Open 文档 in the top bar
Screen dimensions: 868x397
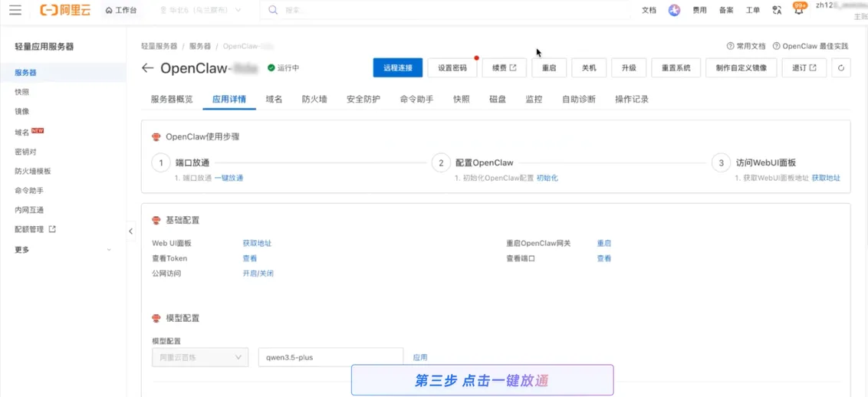[x=649, y=10]
